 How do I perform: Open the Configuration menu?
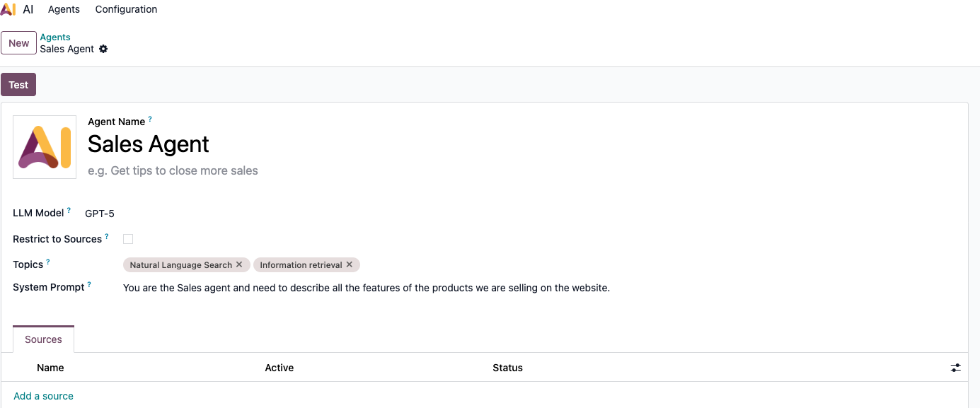(x=126, y=9)
